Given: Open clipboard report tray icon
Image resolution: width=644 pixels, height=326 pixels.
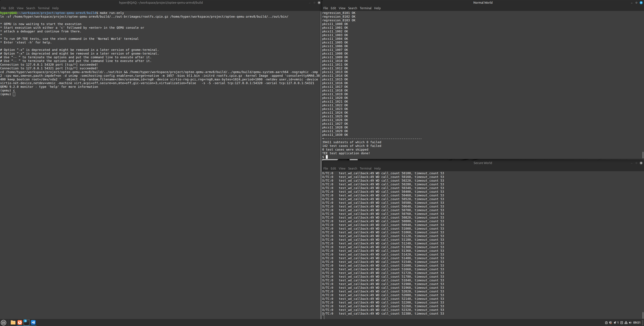Looking at the screenshot, I should point(606,323).
